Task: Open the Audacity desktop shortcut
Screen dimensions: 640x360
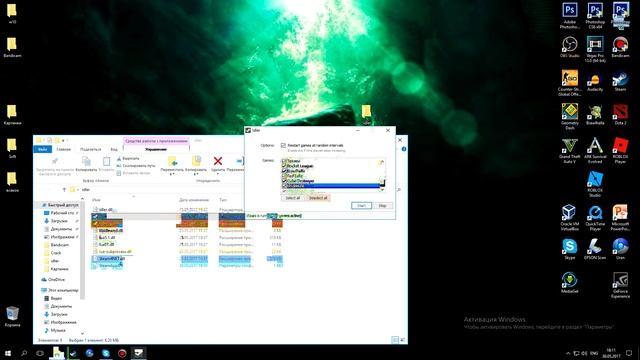Action: point(595,80)
